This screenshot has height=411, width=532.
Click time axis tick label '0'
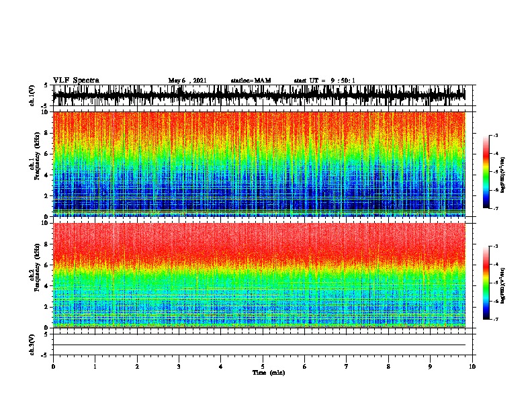(53, 366)
